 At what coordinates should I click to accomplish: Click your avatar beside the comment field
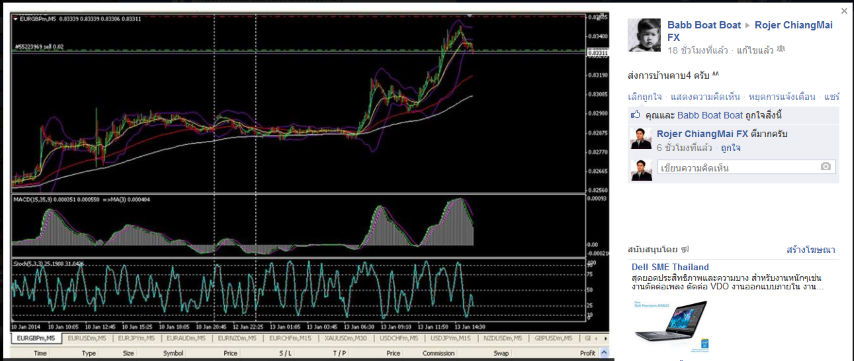(x=641, y=170)
